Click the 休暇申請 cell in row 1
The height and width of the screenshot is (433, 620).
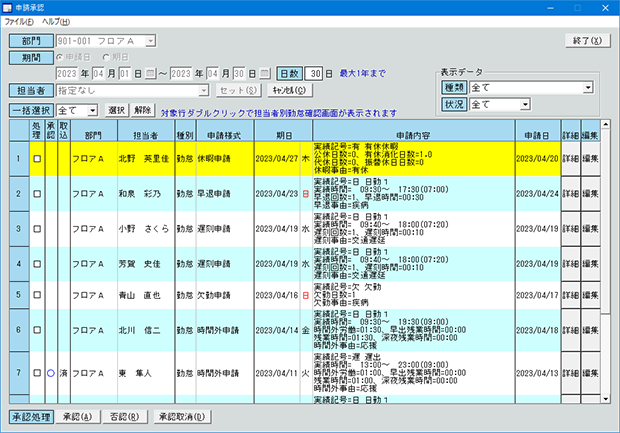coord(225,159)
